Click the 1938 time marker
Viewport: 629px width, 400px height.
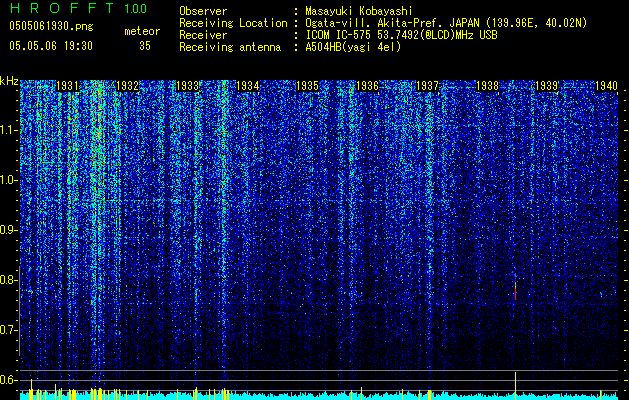click(487, 86)
